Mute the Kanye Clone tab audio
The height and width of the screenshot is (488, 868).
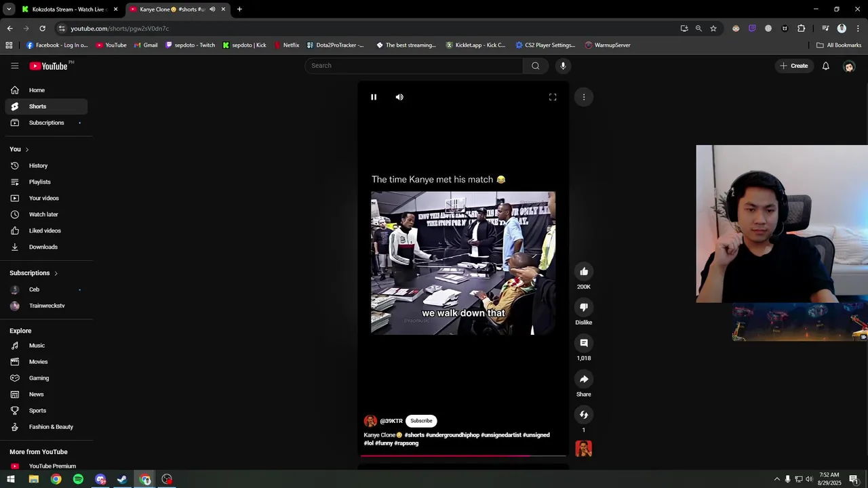pyautogui.click(x=212, y=9)
